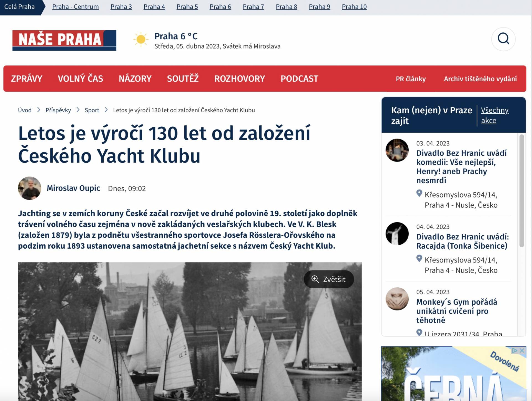The image size is (532, 401).
Task: Select the Celá Praha tab
Action: click(x=19, y=7)
